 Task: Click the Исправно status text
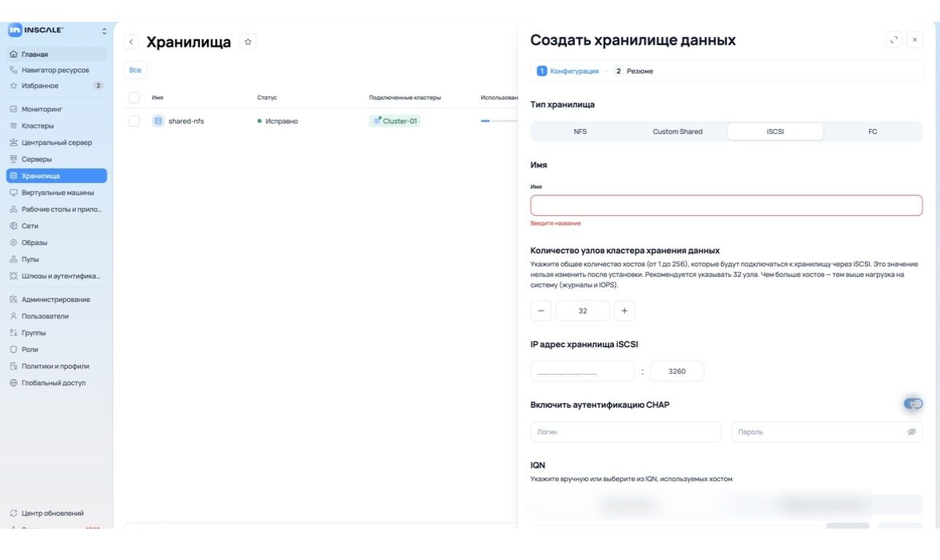pyautogui.click(x=282, y=121)
